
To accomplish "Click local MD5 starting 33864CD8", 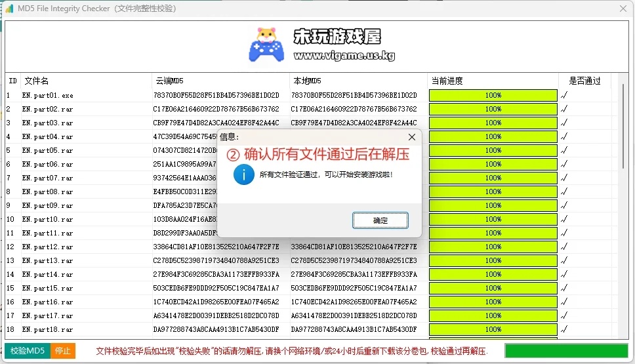I will tap(354, 247).
